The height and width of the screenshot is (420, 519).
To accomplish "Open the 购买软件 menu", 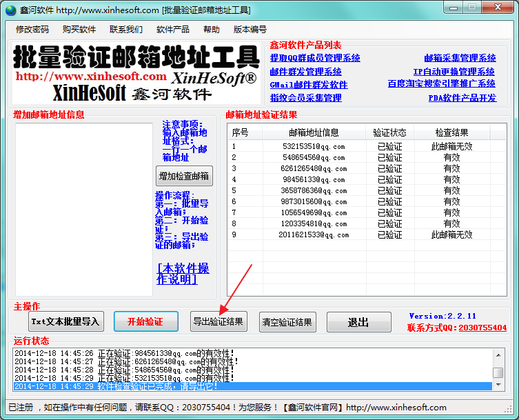I will (79, 30).
